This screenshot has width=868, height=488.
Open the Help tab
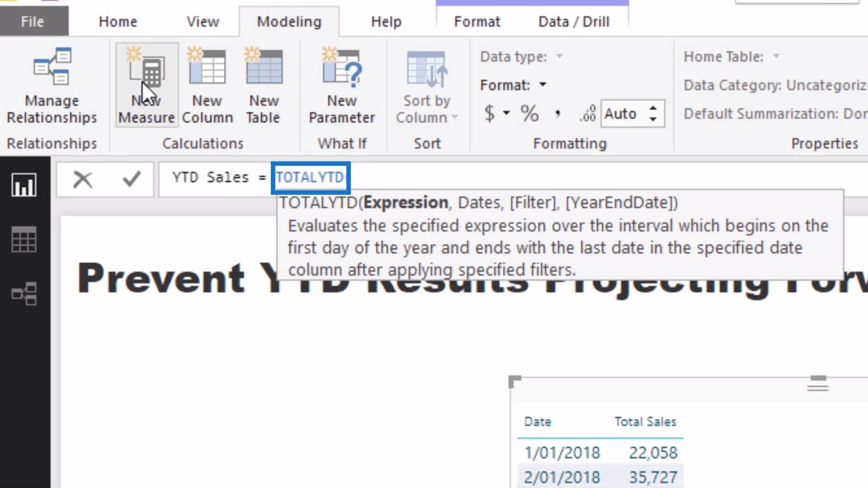point(386,22)
